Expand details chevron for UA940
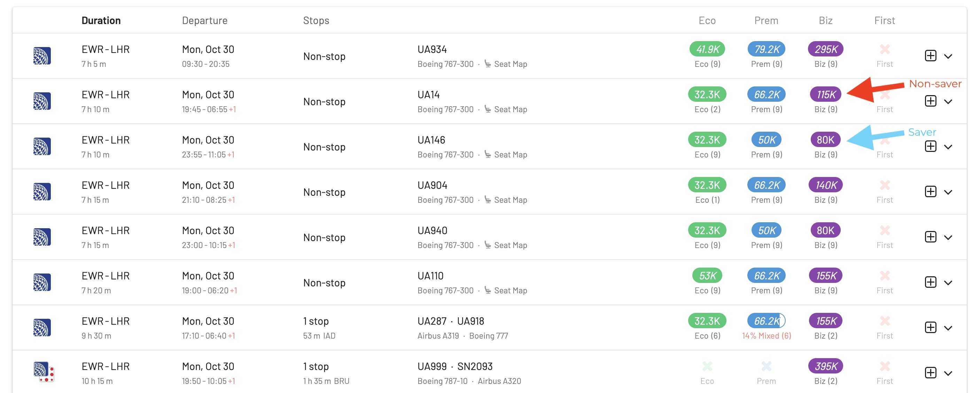This screenshot has height=393, width=980. (948, 237)
